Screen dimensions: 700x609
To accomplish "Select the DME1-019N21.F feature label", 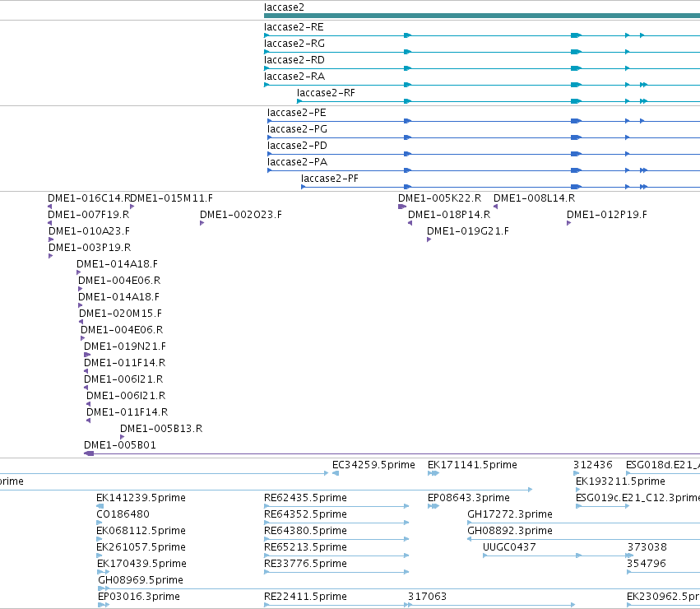I will (125, 346).
